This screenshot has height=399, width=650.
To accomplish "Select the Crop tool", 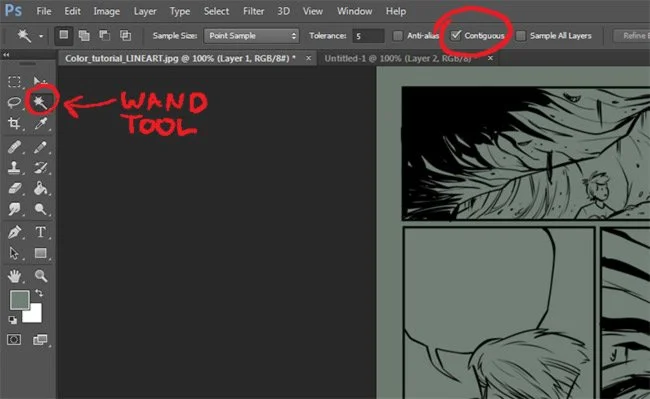I will [x=14, y=123].
